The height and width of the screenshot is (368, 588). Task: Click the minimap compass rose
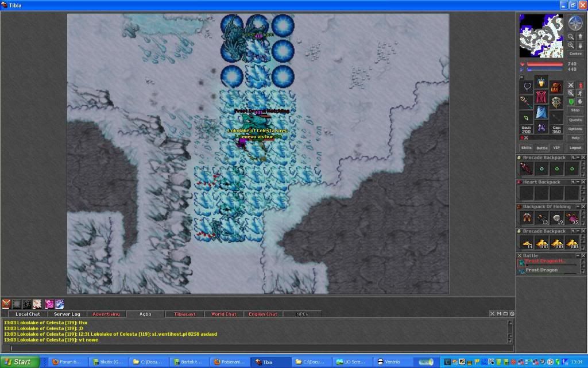[575, 22]
